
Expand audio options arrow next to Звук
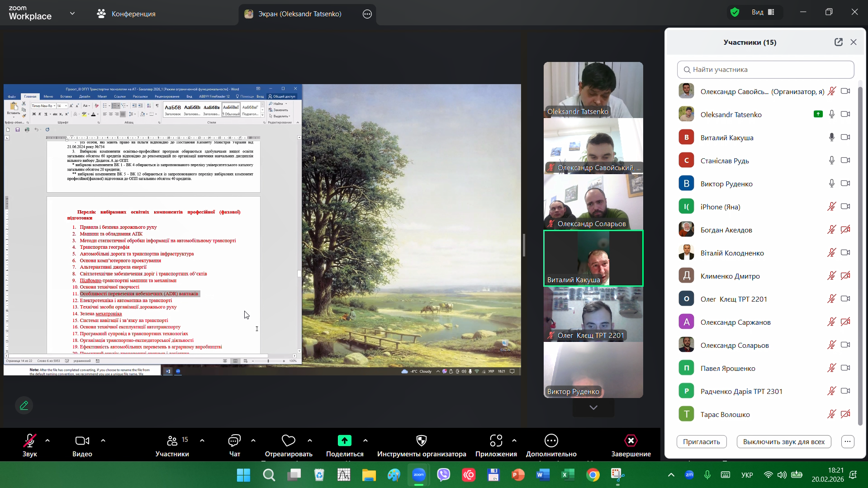click(x=47, y=440)
